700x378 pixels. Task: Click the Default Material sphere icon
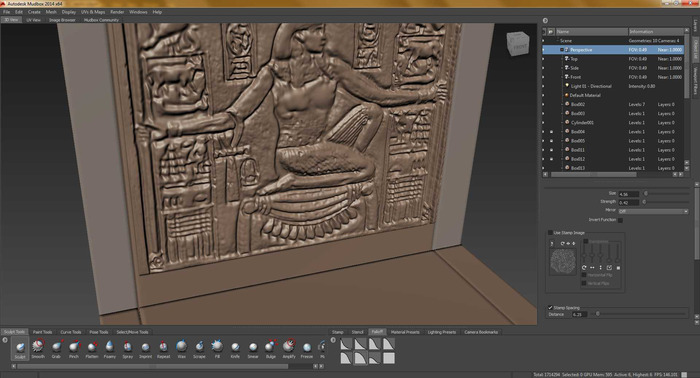pos(567,95)
